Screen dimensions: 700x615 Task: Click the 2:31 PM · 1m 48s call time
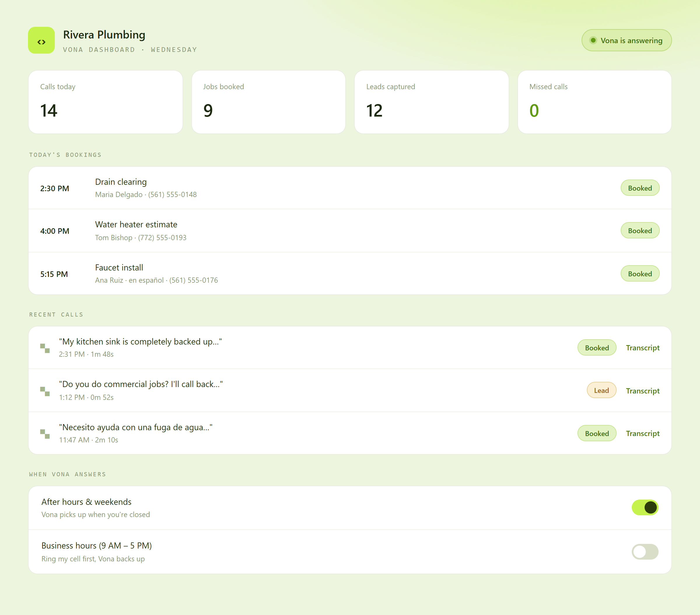pos(86,354)
